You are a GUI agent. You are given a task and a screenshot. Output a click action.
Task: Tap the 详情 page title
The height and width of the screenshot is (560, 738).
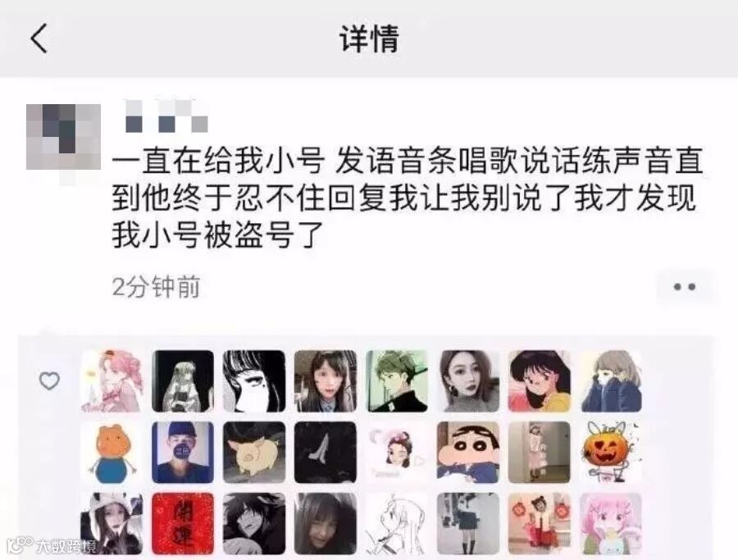point(370,38)
